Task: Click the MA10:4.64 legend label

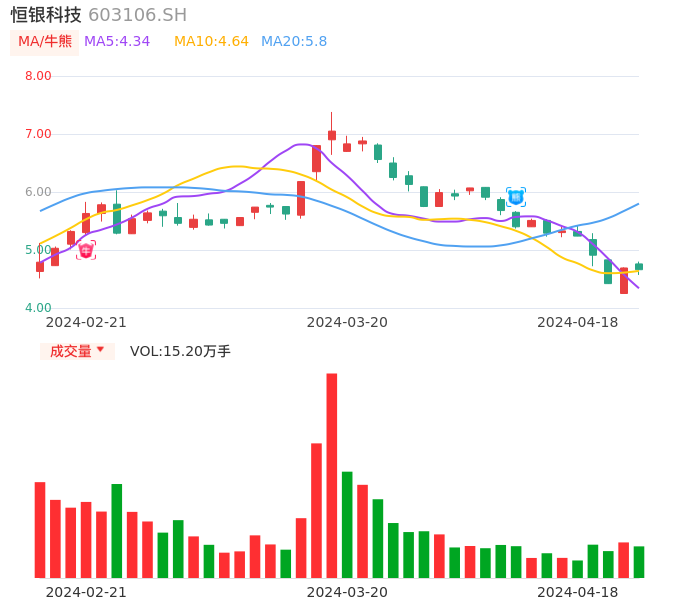Action: (x=211, y=42)
